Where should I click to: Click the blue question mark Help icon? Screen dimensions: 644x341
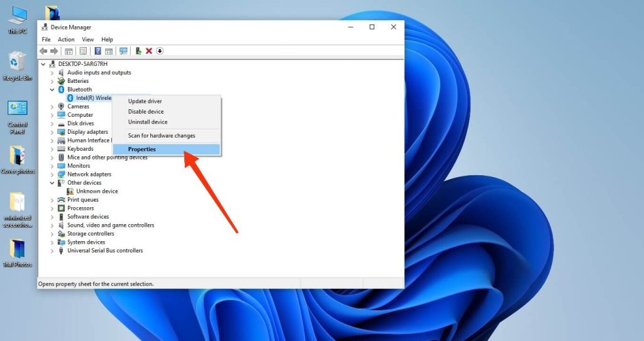point(97,51)
